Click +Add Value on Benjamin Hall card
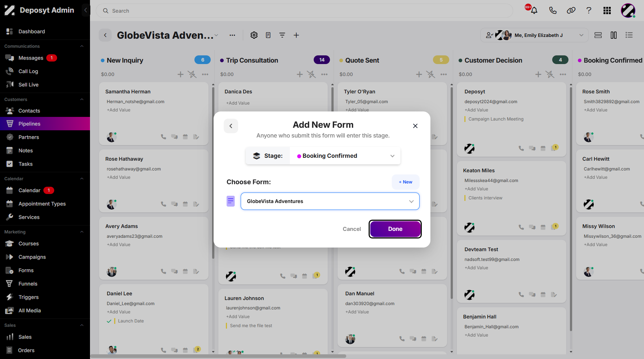 476,335
